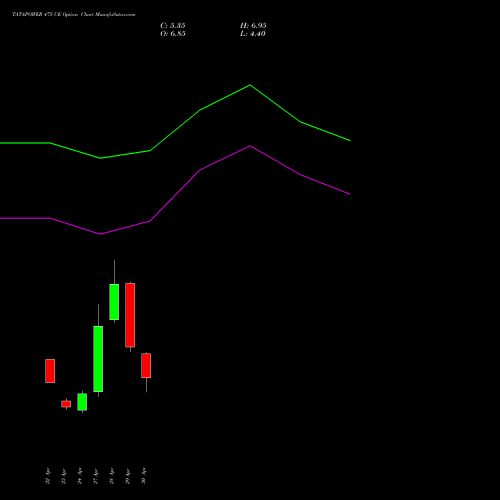Select the green candle on 24 Apr
The image size is (500, 500).
coord(82,402)
